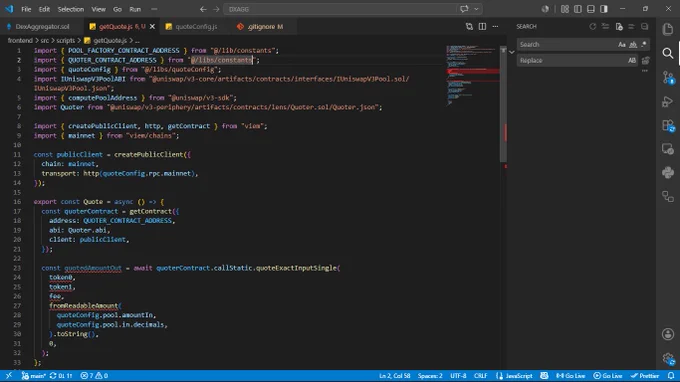Open the Explorer view in activity bar
Image resolution: width=680 pixels, height=382 pixels.
(668, 29)
